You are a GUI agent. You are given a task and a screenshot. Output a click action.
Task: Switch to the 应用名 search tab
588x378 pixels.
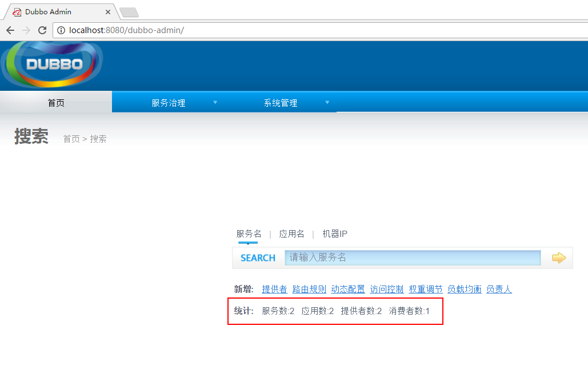[x=291, y=234]
